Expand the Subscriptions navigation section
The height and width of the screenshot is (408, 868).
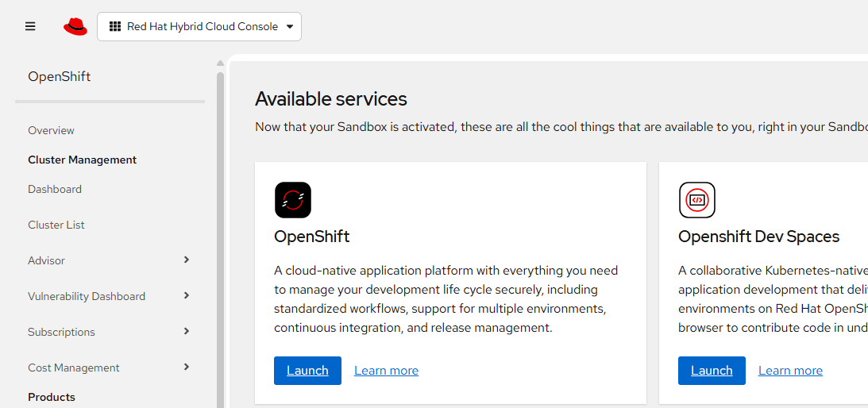pos(187,331)
